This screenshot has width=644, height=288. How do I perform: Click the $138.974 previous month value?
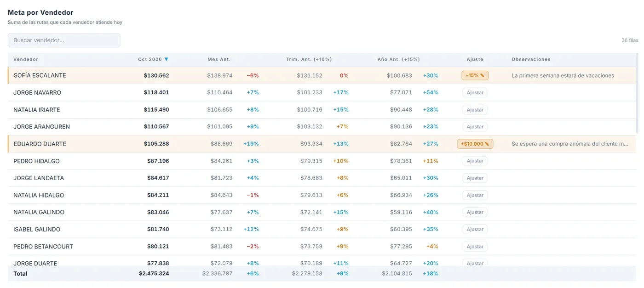coord(220,75)
